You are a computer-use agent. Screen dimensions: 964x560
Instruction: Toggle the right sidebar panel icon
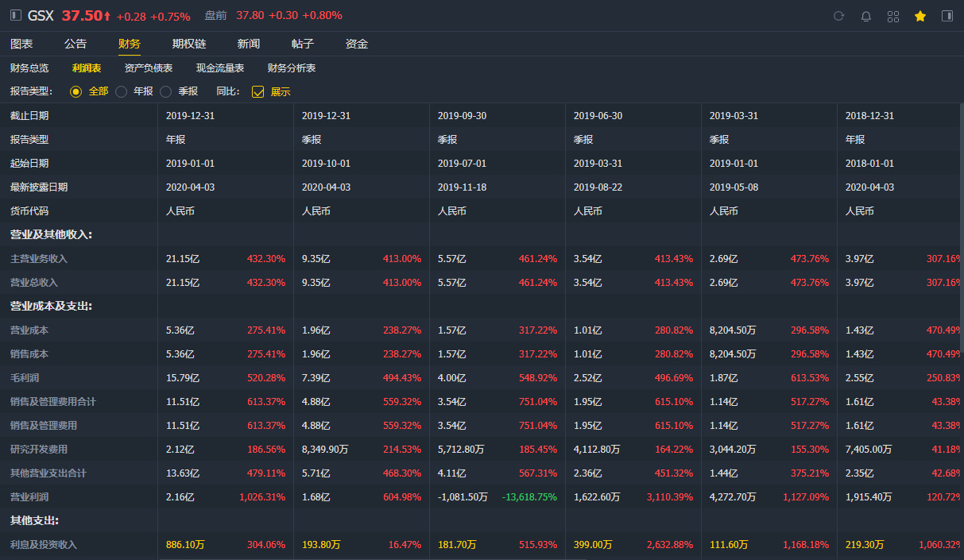[947, 16]
